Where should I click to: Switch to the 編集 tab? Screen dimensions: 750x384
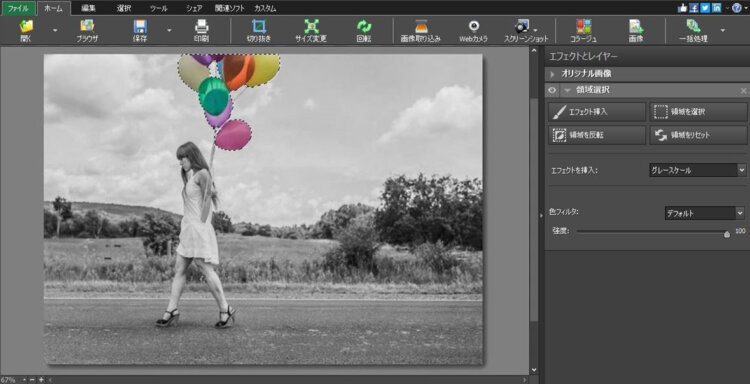coord(88,8)
